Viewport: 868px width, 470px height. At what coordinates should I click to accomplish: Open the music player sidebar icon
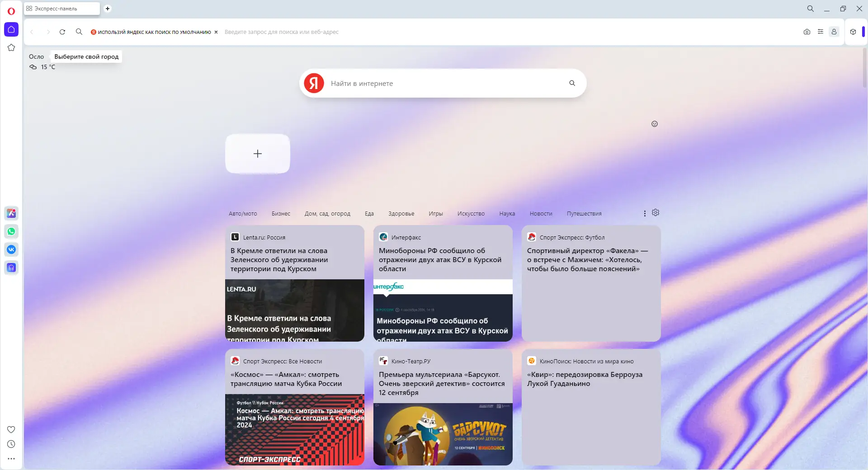(x=11, y=268)
